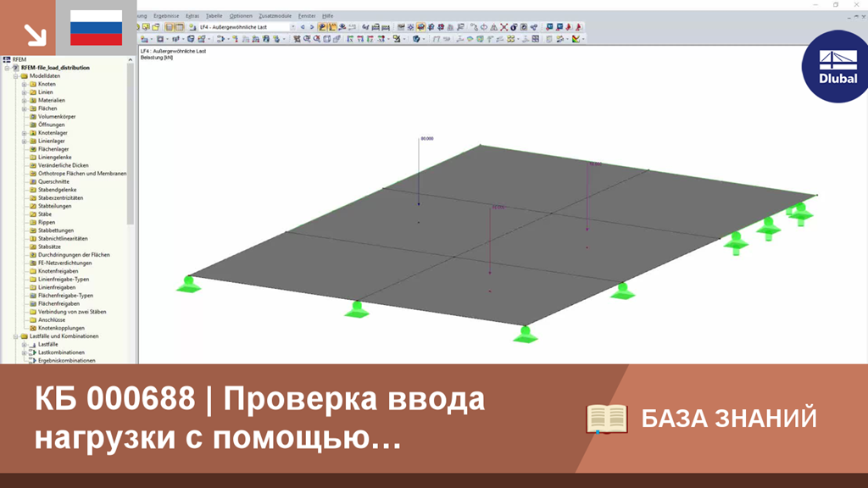
Task: Select Liniengelenke in the tree
Action: click(54, 157)
